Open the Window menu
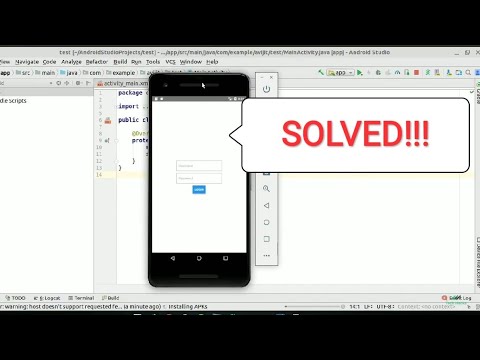Image resolution: width=480 pixels, height=360 pixels. pos(191,62)
